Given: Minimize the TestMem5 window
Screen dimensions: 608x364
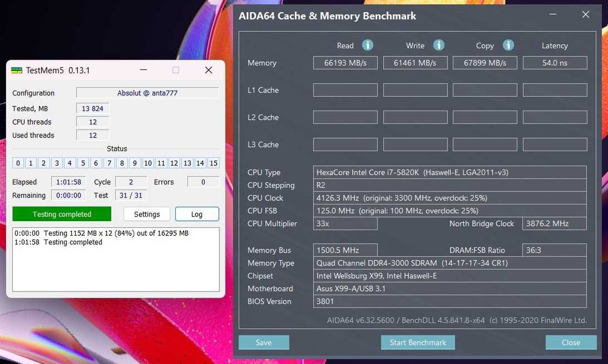Looking at the screenshot, I should click(143, 70).
